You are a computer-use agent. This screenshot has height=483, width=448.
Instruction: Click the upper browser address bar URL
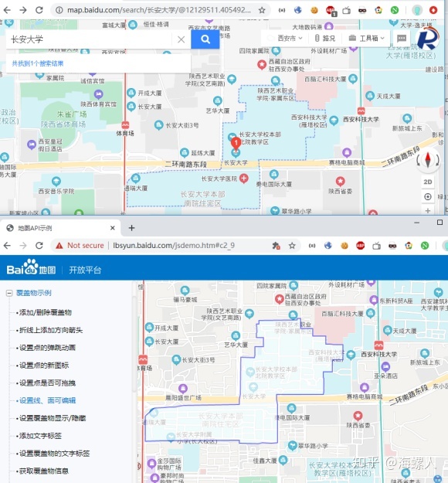coord(159,10)
